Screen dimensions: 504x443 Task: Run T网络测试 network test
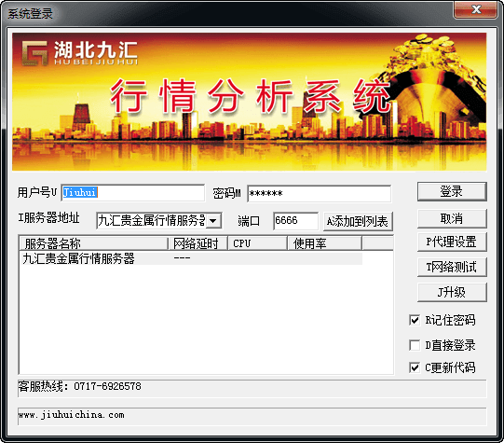452,267
